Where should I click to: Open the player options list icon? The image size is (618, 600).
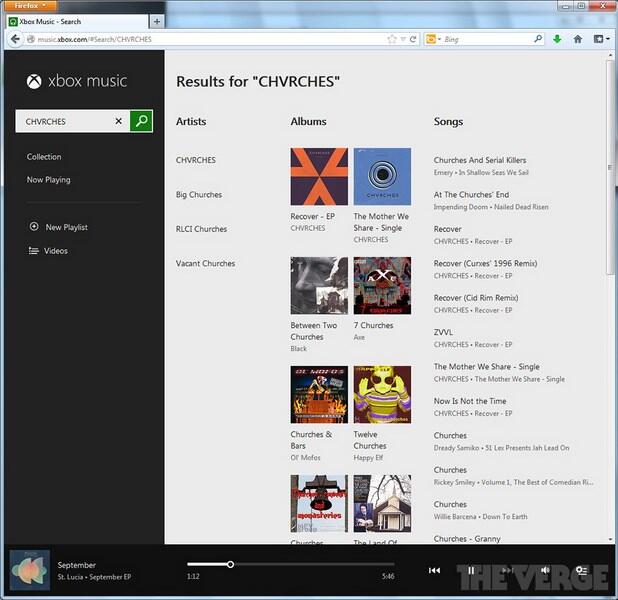582,570
